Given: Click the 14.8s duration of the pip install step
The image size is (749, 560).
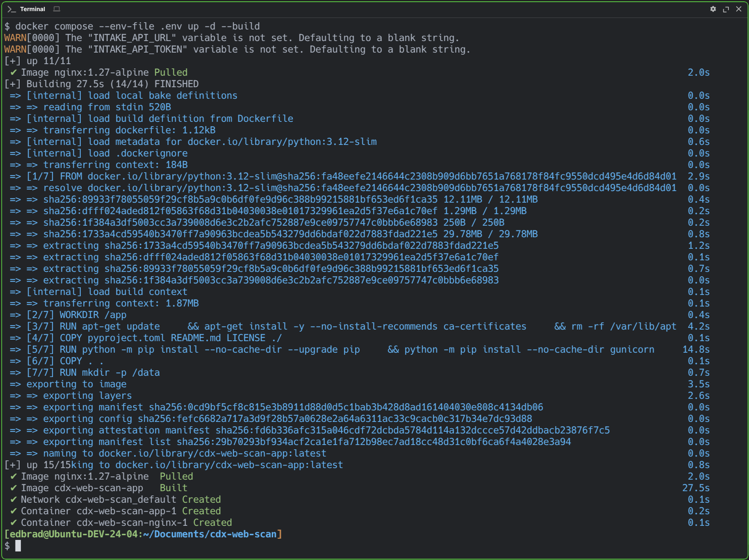Looking at the screenshot, I should tap(696, 349).
